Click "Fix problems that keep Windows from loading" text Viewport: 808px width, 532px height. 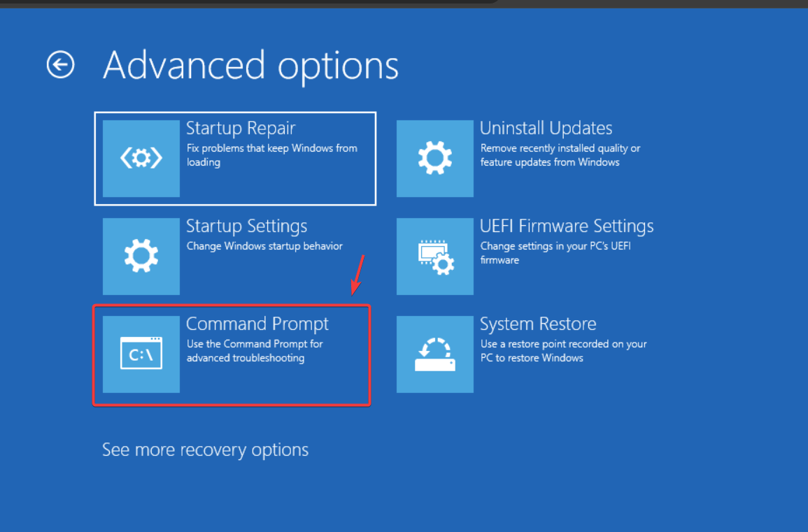coord(271,155)
